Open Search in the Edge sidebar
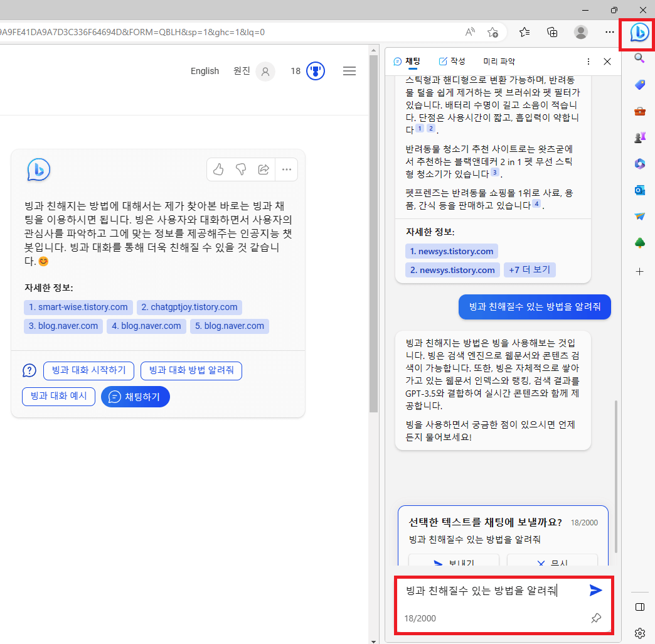Image resolution: width=655 pixels, height=644 pixels. [639, 58]
